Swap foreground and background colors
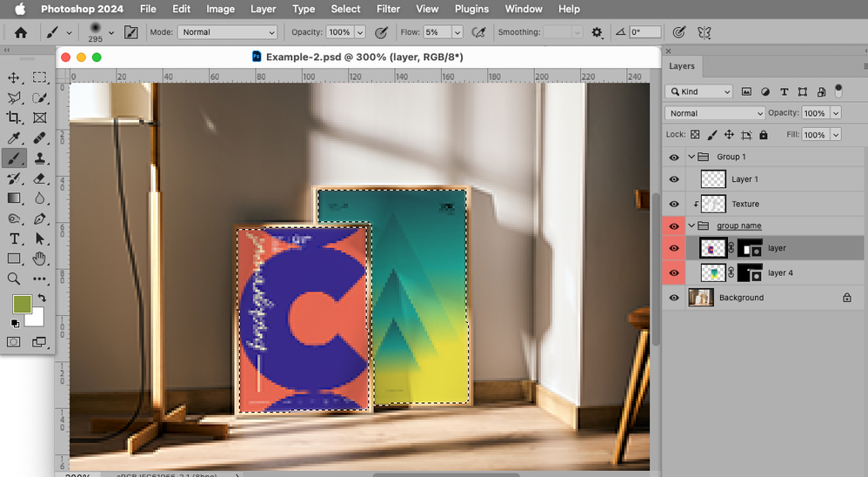This screenshot has height=477, width=868. point(42,298)
